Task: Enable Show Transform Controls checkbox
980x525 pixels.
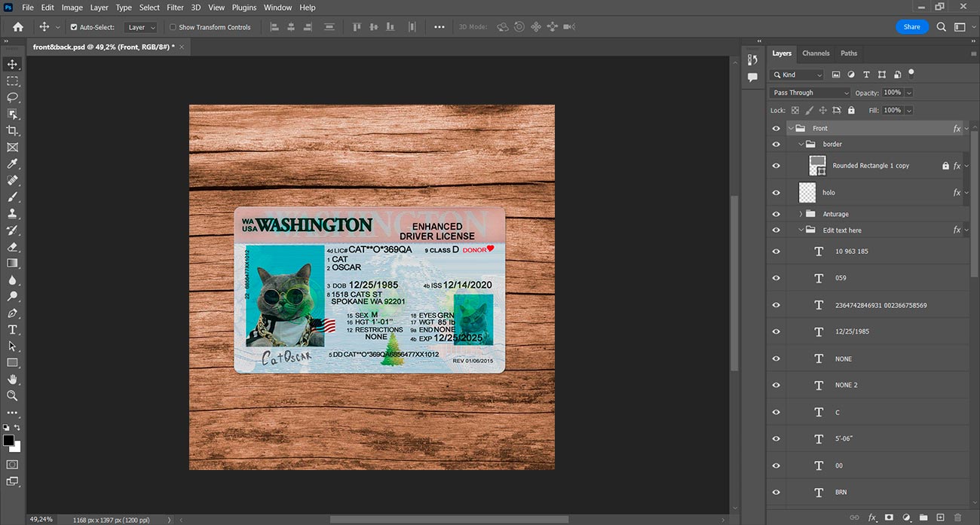Action: pos(173,27)
